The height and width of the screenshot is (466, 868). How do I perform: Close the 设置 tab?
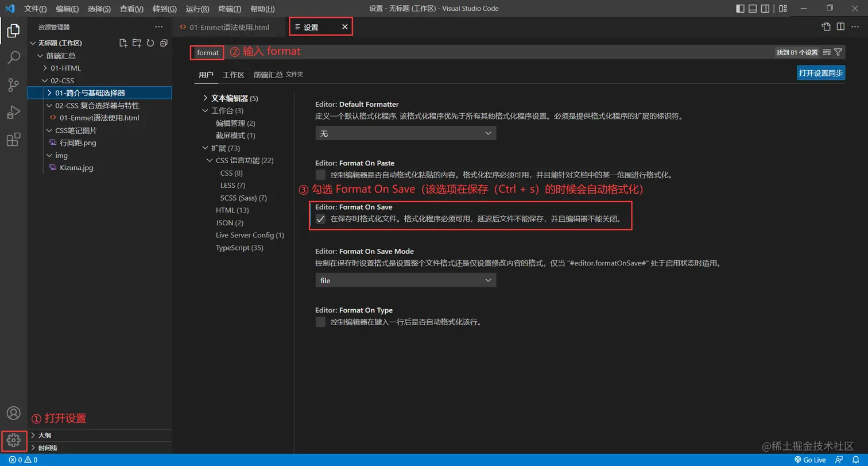click(x=345, y=27)
